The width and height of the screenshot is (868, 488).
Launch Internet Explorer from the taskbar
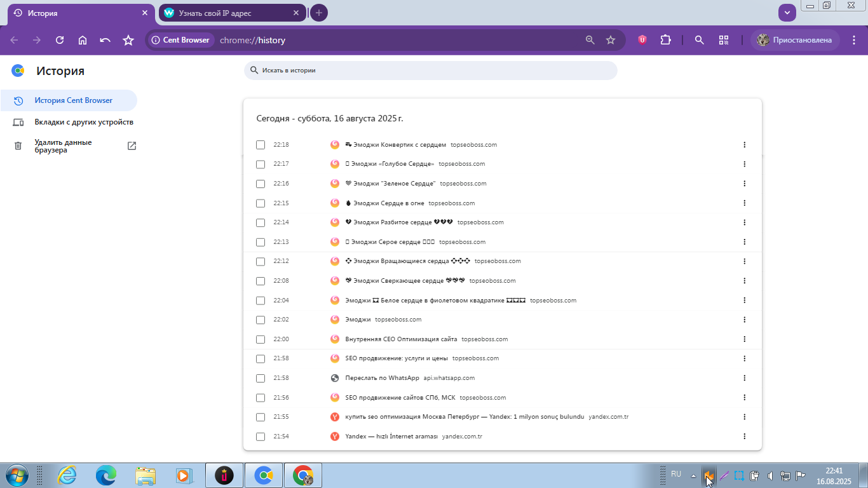tap(67, 475)
